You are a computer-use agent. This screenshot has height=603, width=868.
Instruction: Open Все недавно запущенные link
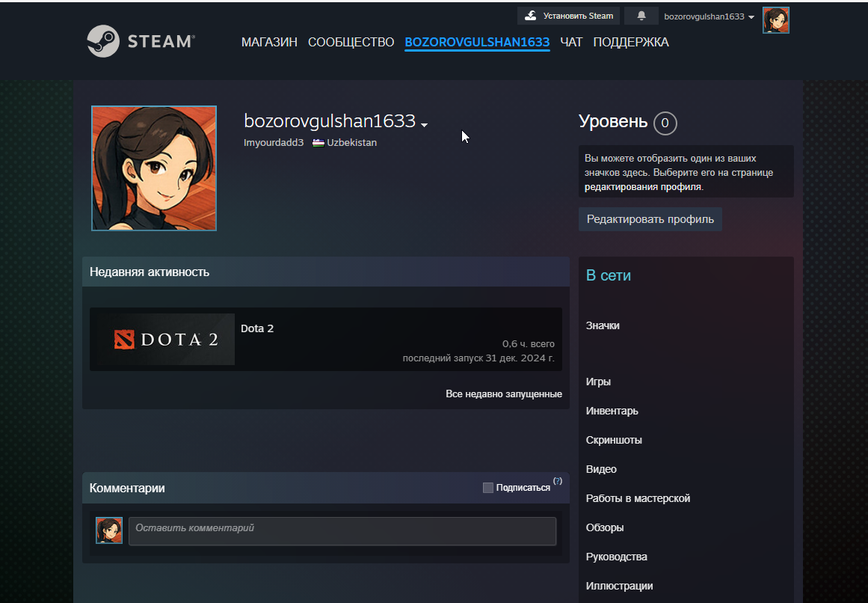point(504,394)
